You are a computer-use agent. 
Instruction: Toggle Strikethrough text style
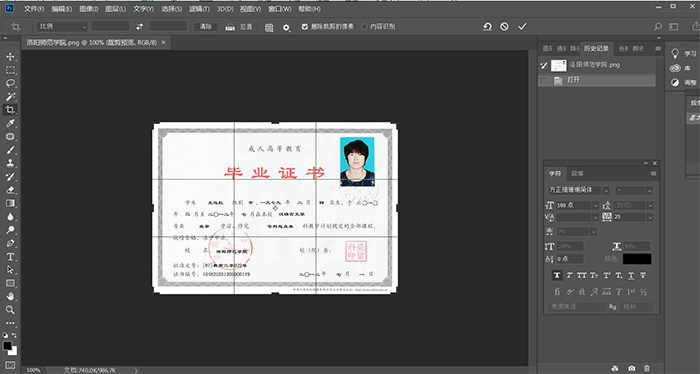pos(643,275)
